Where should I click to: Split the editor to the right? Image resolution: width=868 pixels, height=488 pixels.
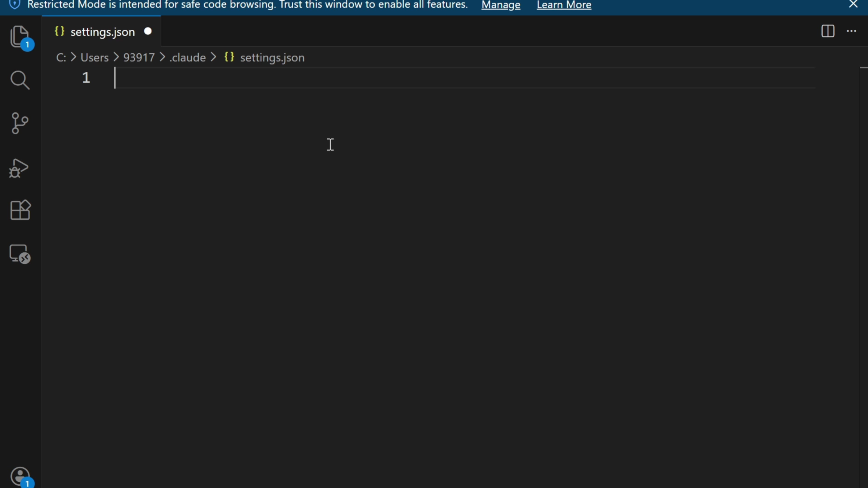coord(828,31)
